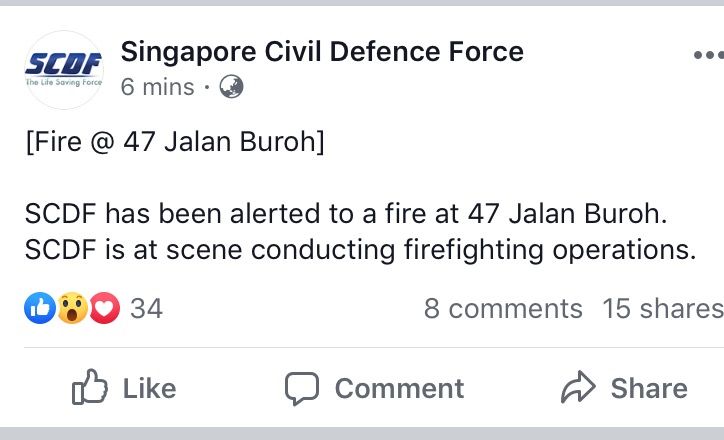
Task: Click the Wow reaction emoji
Action: pos(72,309)
